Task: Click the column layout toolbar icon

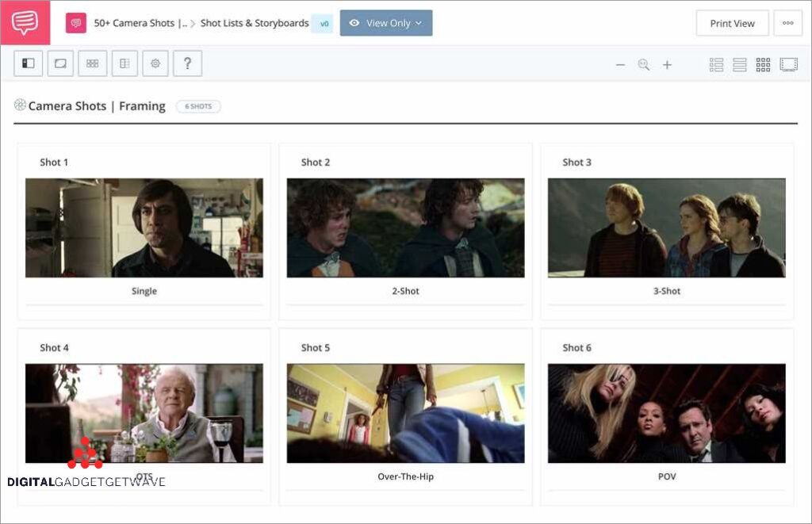Action: click(x=124, y=64)
